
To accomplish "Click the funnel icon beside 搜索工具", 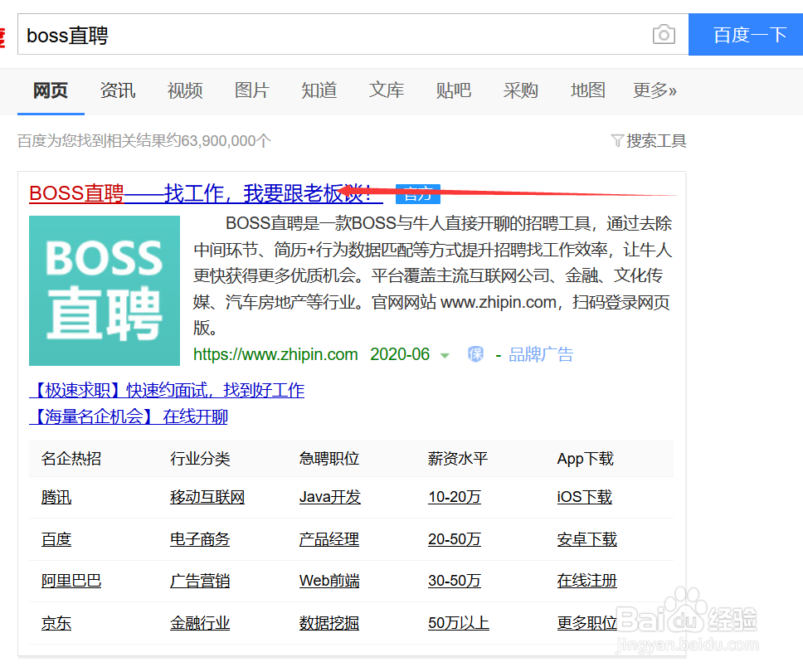I will [617, 140].
